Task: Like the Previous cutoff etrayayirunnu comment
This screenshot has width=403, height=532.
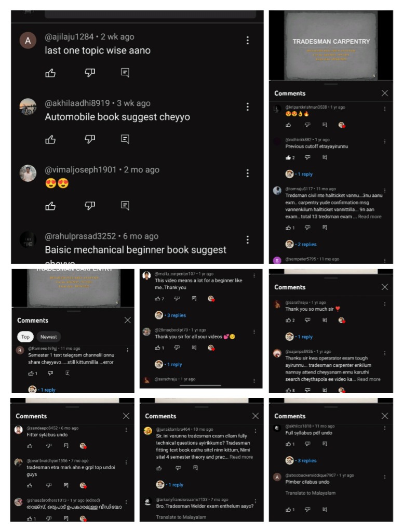Action: point(288,157)
